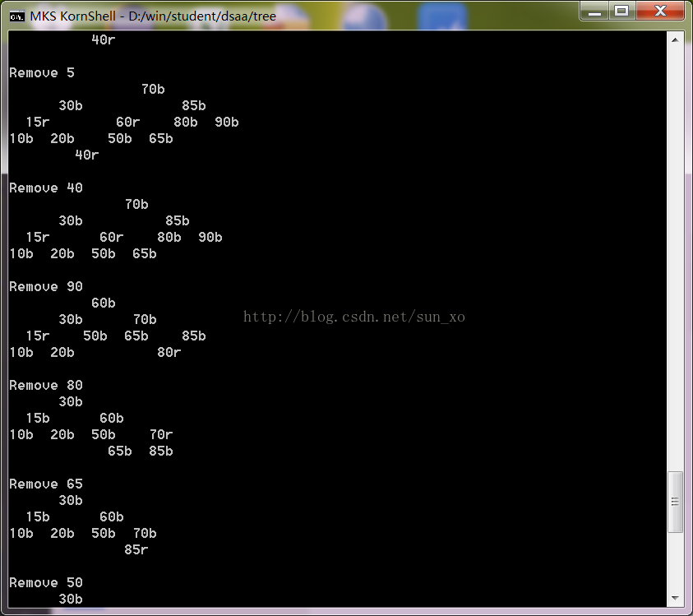
Task: Click '70b' in the Remove 65 tree
Action: [x=145, y=533]
